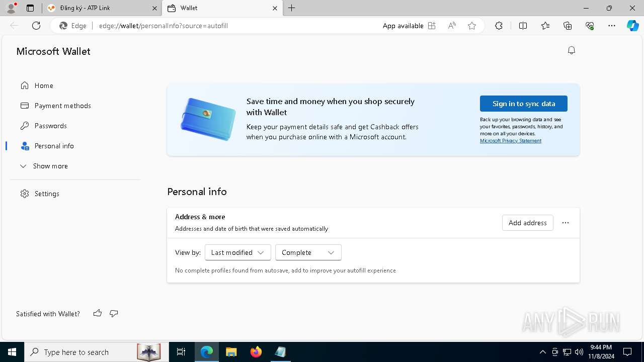Open the Complete filter dropdown
Image resolution: width=644 pixels, height=362 pixels.
(308, 252)
